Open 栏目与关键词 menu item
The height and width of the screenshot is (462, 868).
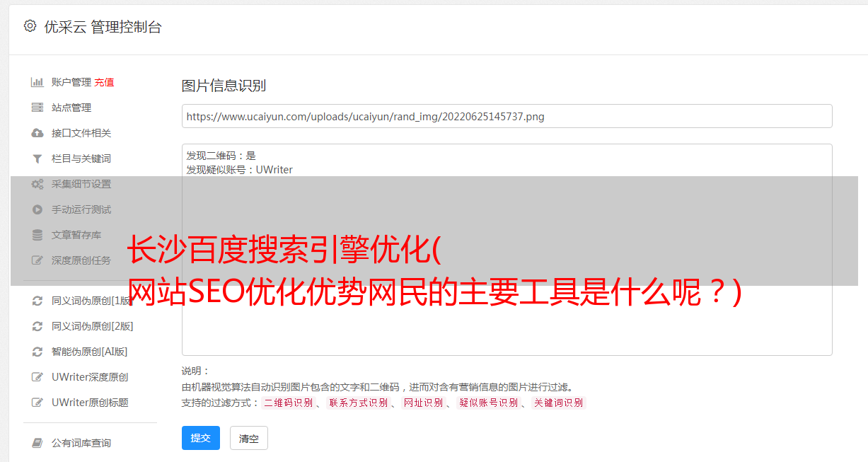click(x=81, y=158)
